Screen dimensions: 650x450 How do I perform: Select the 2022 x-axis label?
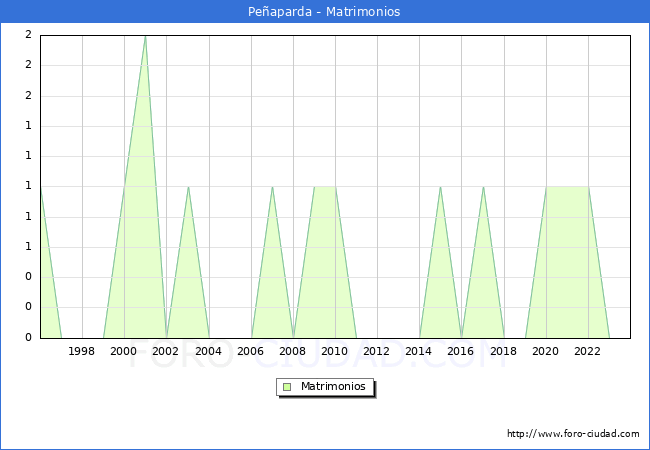pos(587,351)
